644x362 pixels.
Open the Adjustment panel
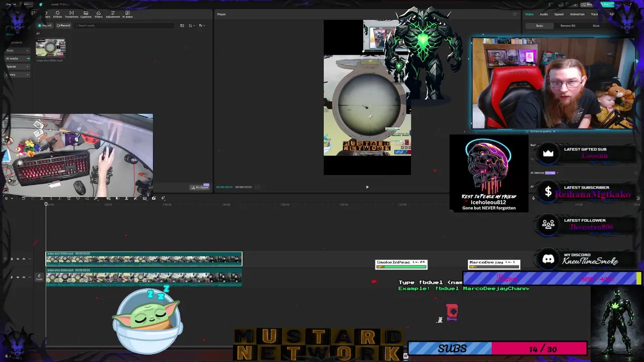tap(113, 14)
